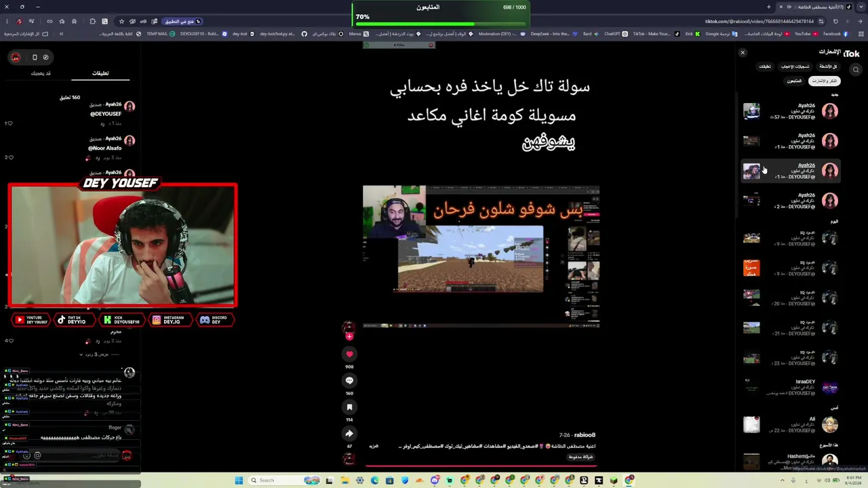Open Windows Start menu
The height and width of the screenshot is (488, 868).
[x=239, y=481]
